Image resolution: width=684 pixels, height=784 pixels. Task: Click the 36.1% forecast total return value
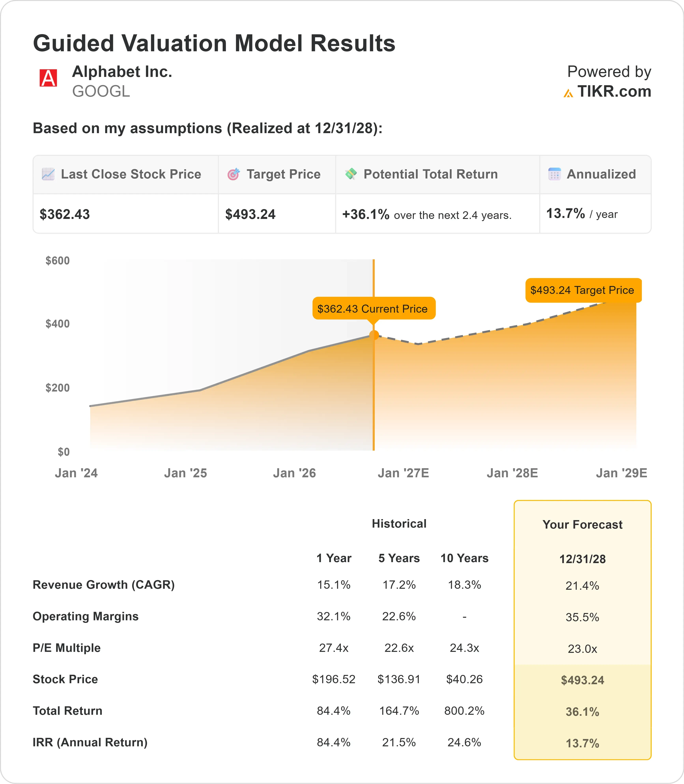tap(582, 712)
